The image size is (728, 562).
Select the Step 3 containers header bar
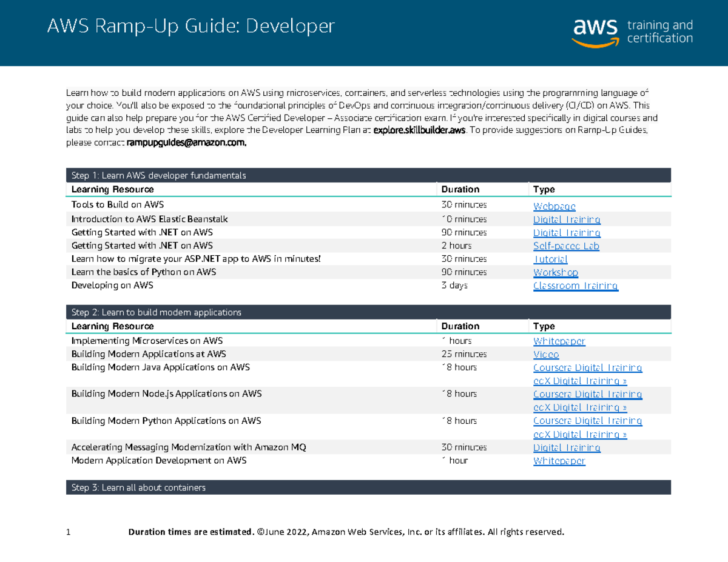(368, 487)
